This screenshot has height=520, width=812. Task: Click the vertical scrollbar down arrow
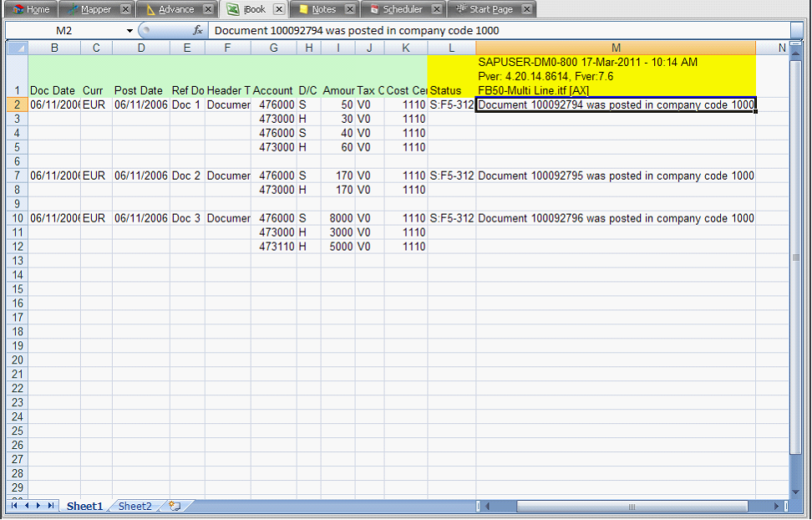(x=795, y=491)
